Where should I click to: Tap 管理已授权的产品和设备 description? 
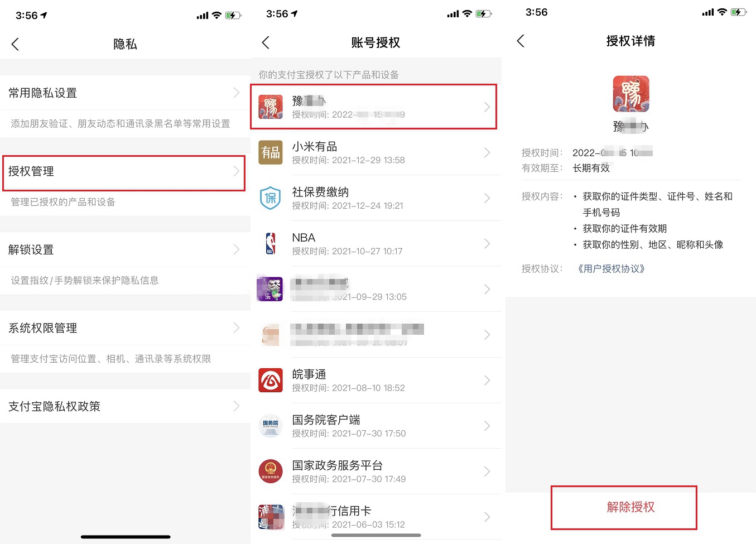(x=63, y=202)
